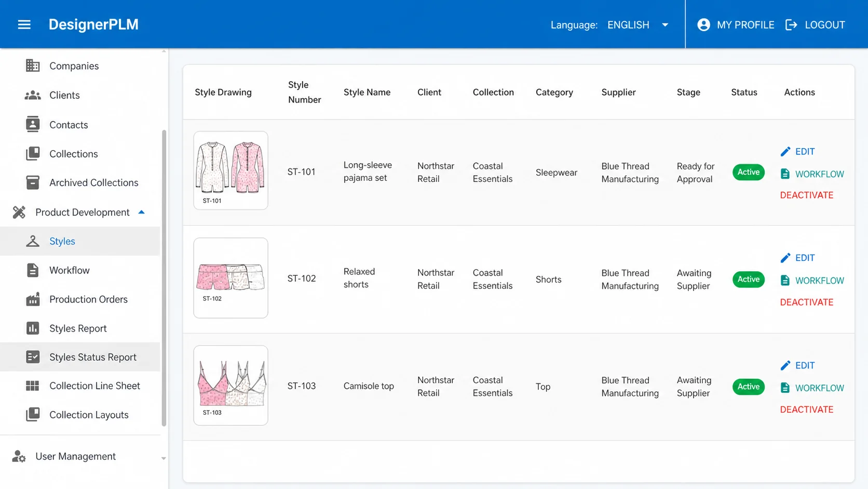
Task: Deactivate the ST-103 Camisole top
Action: (x=807, y=409)
